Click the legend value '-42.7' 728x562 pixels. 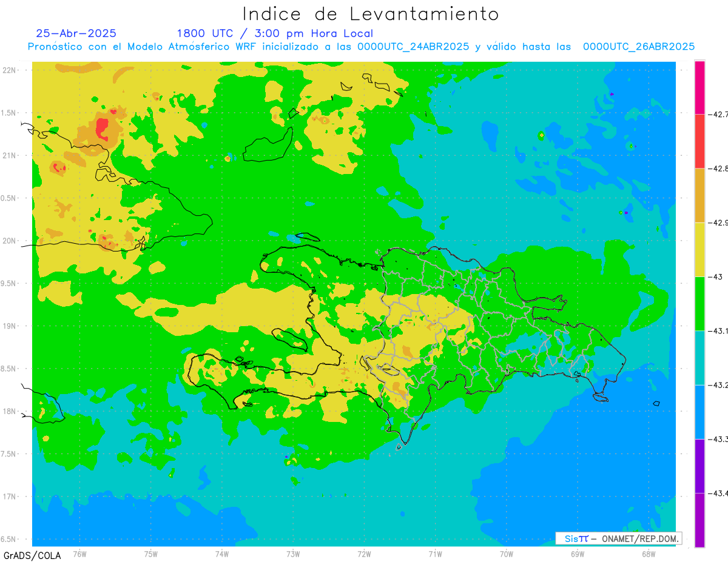(x=718, y=114)
